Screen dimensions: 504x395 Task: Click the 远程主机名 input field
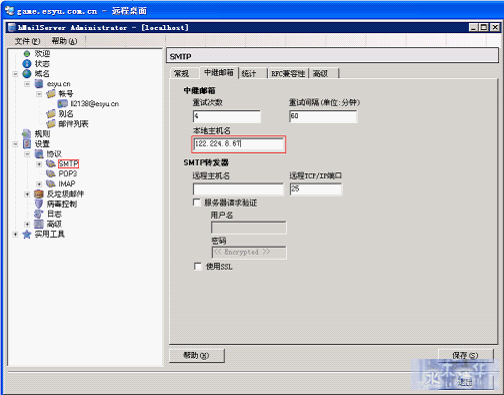[x=238, y=189]
